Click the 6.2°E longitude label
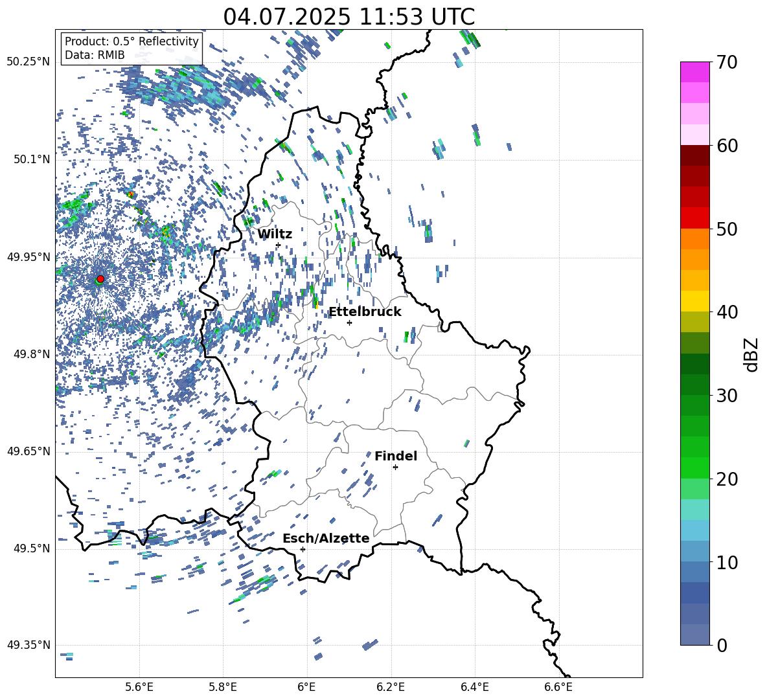Screen dimensions: 767x700 391,687
